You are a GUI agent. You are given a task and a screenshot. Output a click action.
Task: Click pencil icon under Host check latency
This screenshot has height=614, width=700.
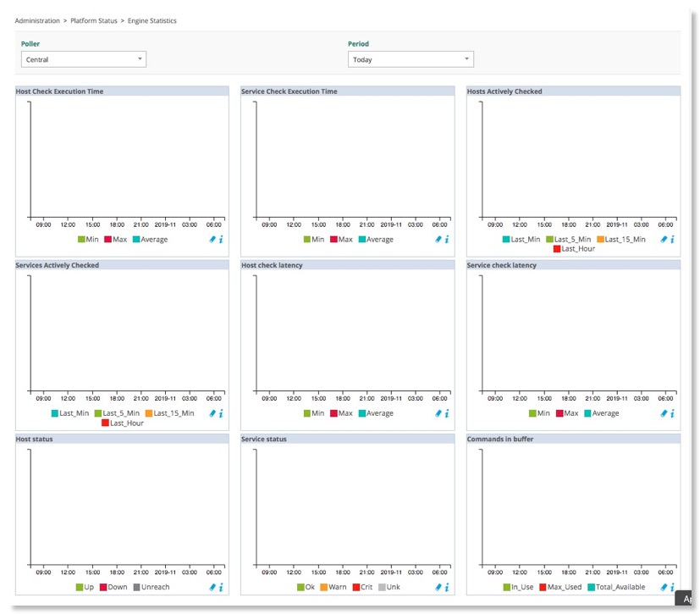[438, 414]
